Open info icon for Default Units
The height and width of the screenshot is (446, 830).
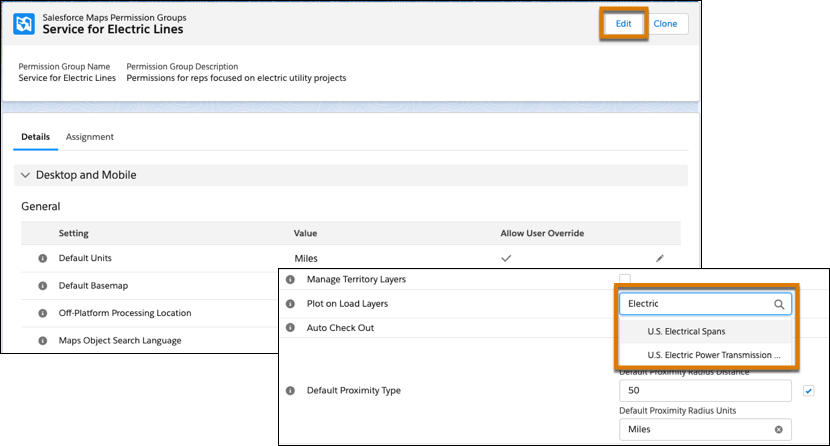(x=43, y=258)
